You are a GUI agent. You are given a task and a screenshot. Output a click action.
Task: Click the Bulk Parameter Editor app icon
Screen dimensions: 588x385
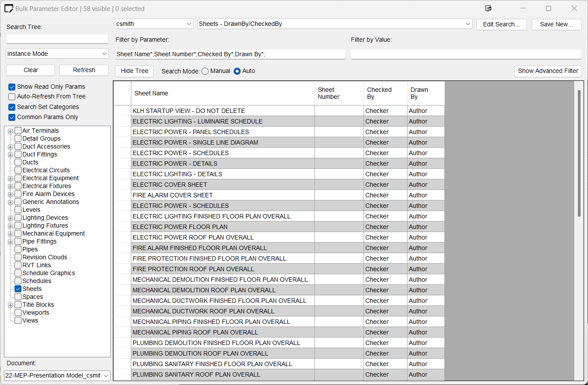[9, 8]
